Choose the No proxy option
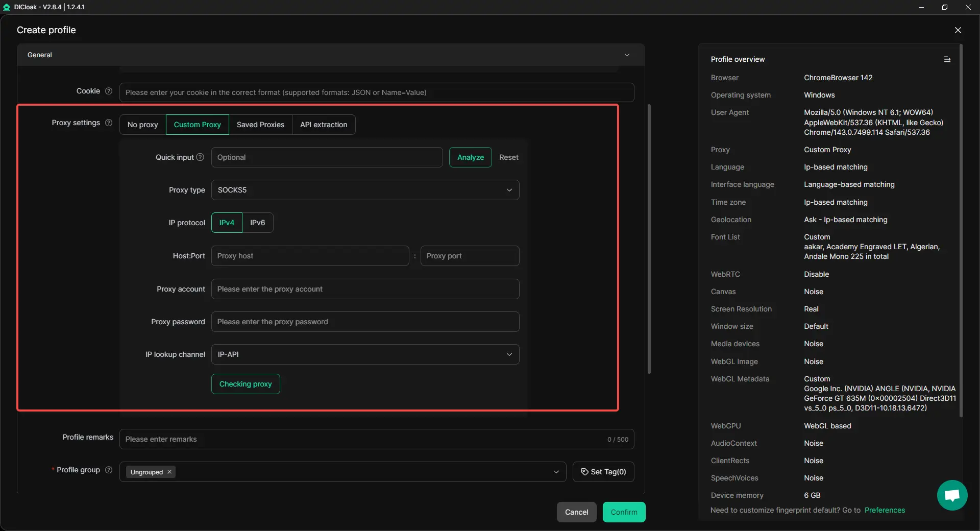This screenshot has height=531, width=980. click(x=142, y=125)
